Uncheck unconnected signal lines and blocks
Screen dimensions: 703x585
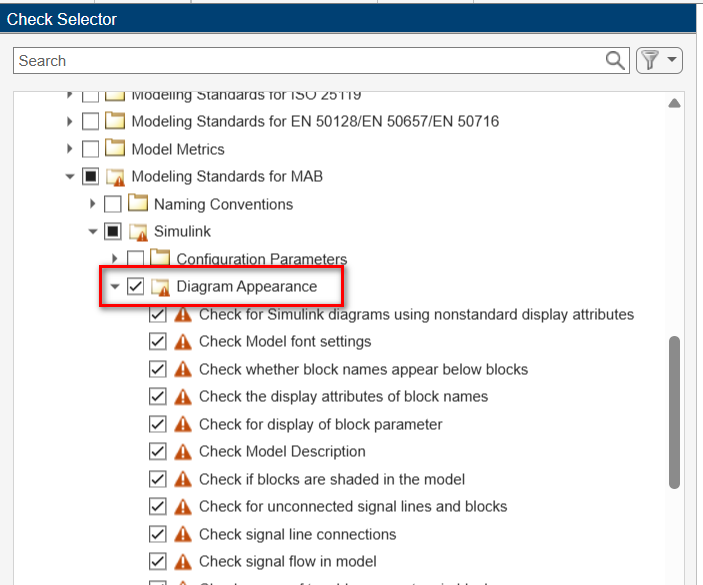[x=157, y=507]
